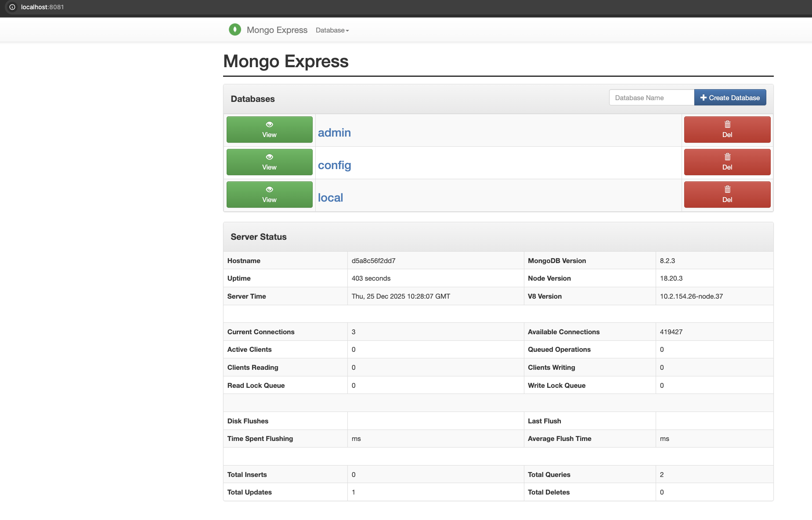Image resolution: width=812 pixels, height=520 pixels.
Task: Open the local database link
Action: pyautogui.click(x=330, y=198)
